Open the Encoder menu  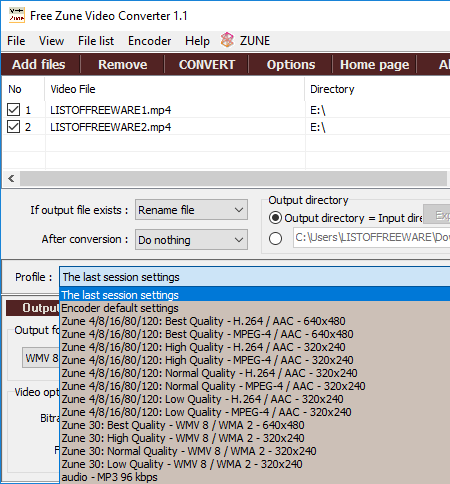coord(149,41)
